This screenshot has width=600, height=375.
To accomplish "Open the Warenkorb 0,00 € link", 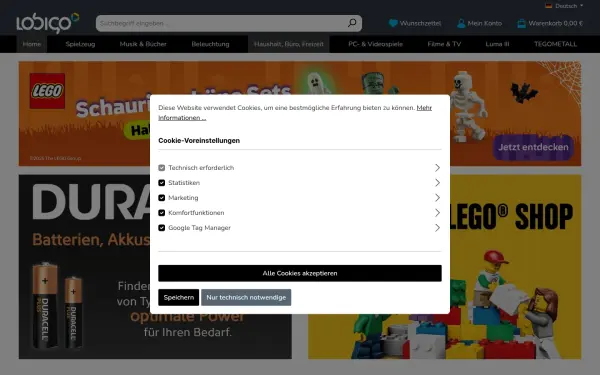I will point(550,23).
